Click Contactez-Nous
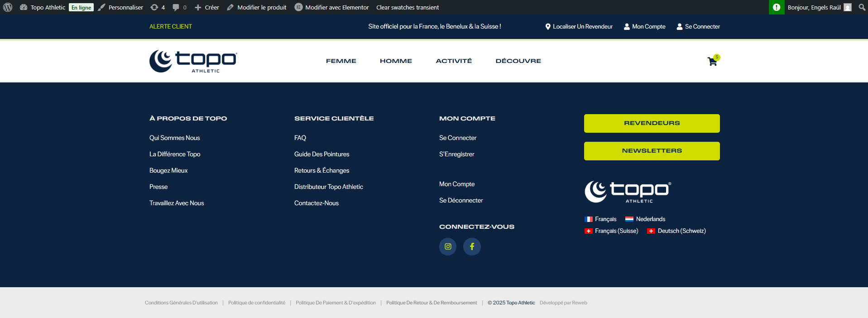Image resolution: width=868 pixels, height=318 pixels. (x=317, y=203)
